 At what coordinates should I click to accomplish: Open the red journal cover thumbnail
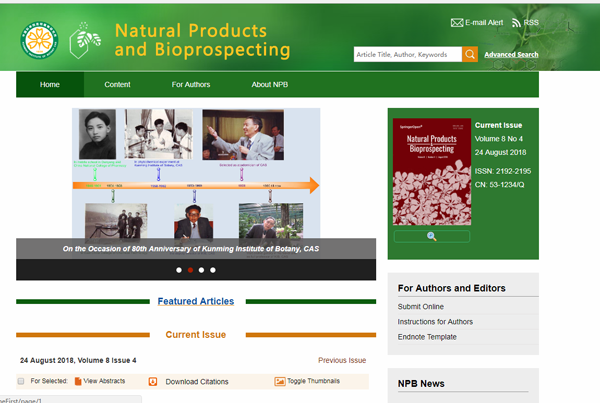pos(432,172)
